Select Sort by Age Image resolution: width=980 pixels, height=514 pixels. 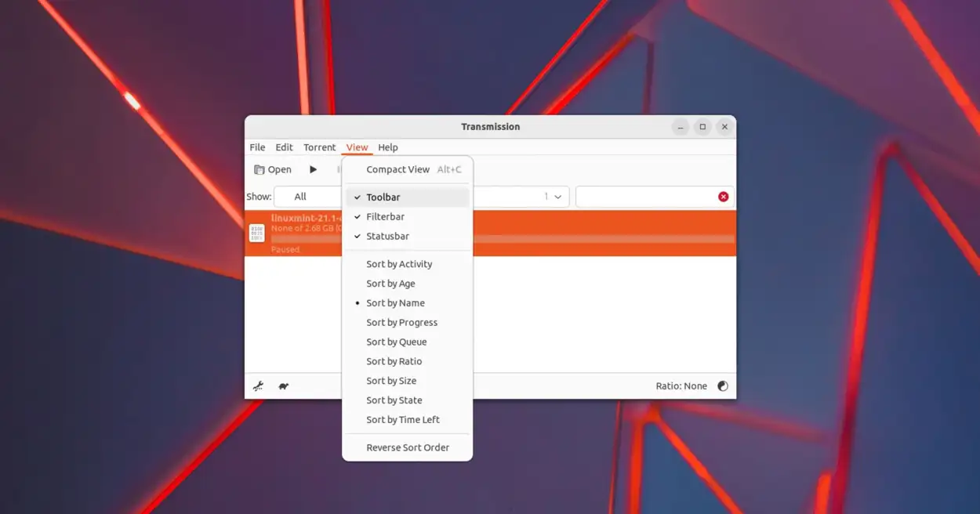tap(408, 284)
